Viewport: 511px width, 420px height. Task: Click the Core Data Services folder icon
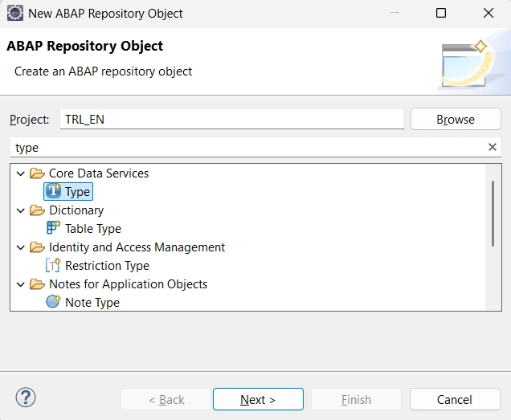pyautogui.click(x=37, y=173)
